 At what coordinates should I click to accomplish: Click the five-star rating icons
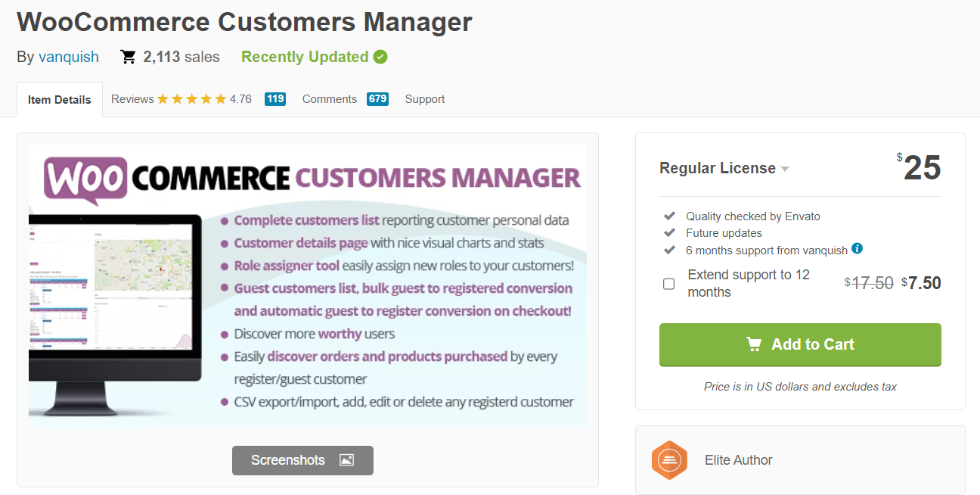pyautogui.click(x=191, y=99)
